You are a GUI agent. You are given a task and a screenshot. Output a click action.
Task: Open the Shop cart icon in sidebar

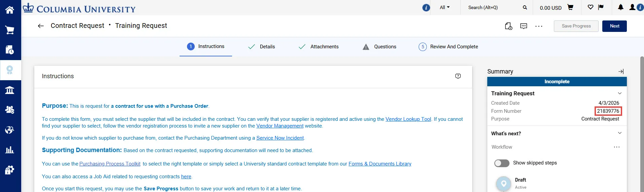click(10, 30)
